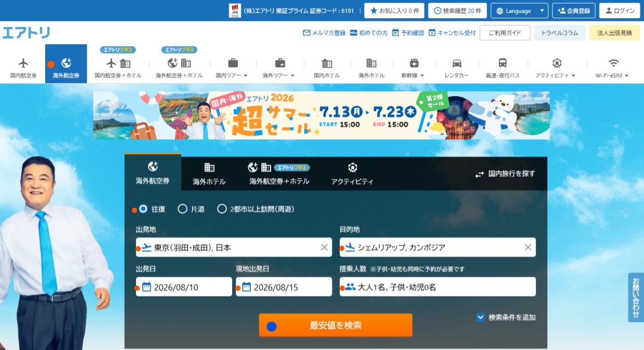Expand the アクティビティ navigation dropdown
644x350 pixels.
tap(556, 69)
